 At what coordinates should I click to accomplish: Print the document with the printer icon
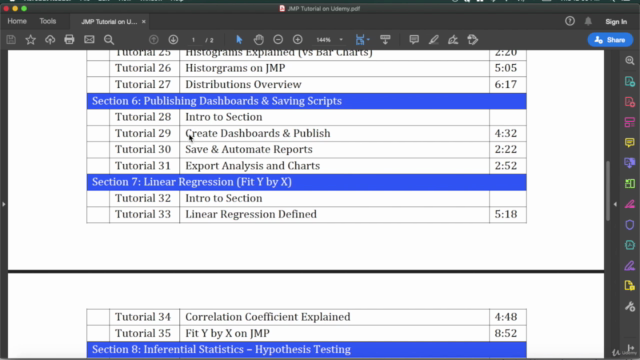[69, 40]
